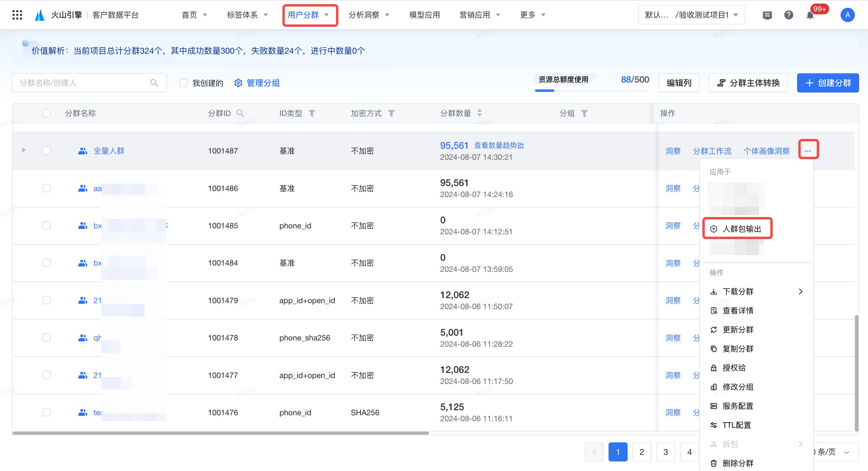Open the 首页 dropdown menu
The image size is (868, 471).
(195, 15)
